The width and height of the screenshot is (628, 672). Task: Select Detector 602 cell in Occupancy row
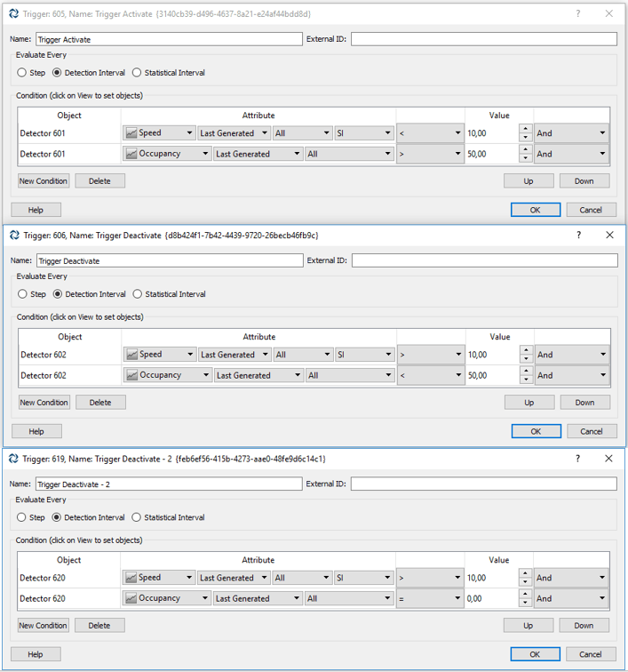[x=70, y=375]
